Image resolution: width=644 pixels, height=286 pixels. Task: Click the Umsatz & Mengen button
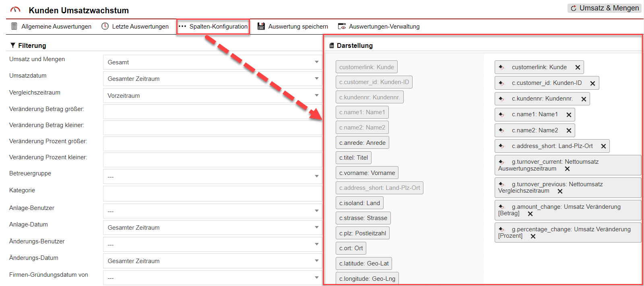(x=604, y=8)
